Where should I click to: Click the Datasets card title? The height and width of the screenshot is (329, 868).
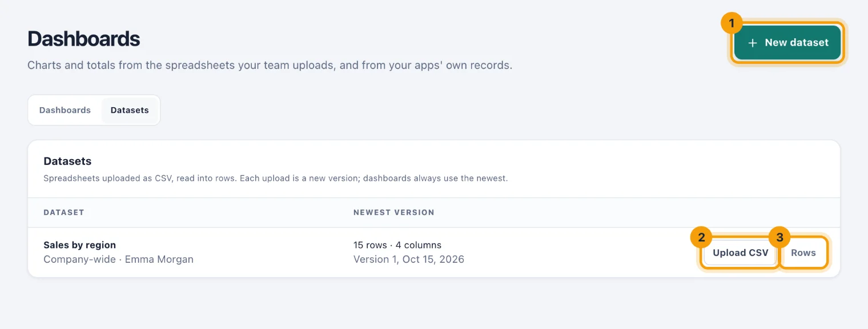(67, 161)
